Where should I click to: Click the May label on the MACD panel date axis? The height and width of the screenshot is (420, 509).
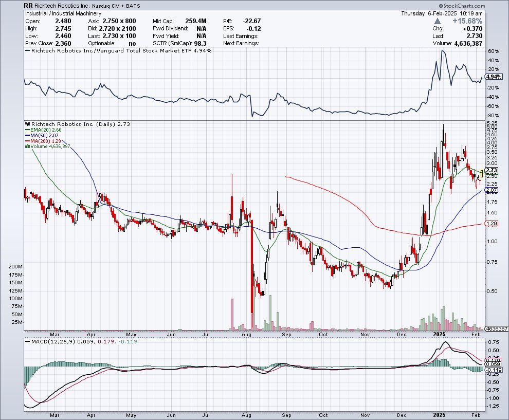click(x=131, y=415)
